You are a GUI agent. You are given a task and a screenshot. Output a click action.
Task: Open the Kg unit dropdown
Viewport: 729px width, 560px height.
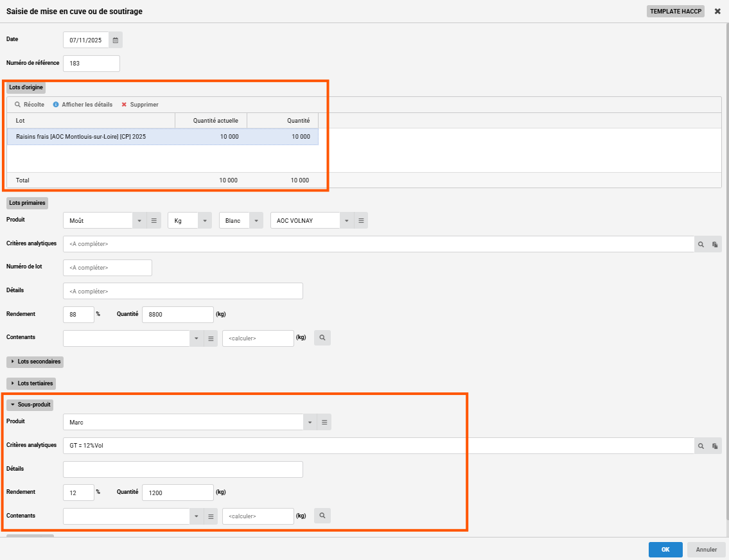pos(204,221)
